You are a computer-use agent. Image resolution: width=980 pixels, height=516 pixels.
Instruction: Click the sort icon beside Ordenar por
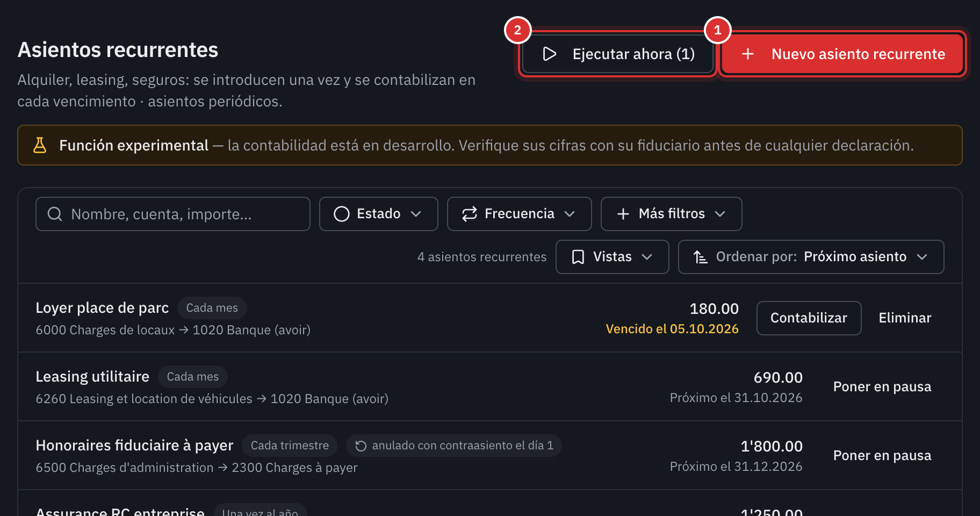(x=701, y=257)
